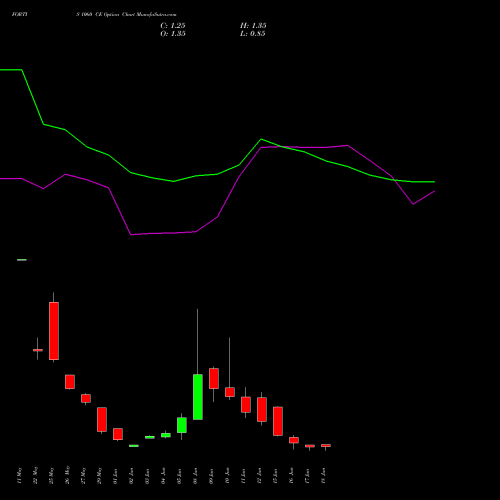The width and height of the screenshot is (500, 500).
Task: Click the '29 May' date axis label
Action: (x=99, y=476)
